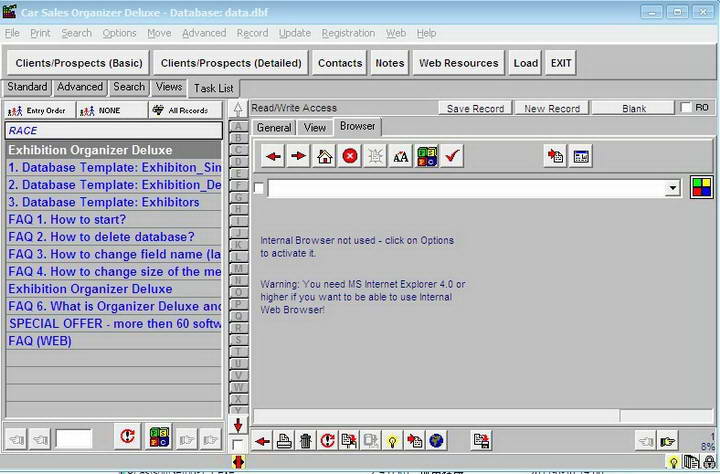Toggle the small checkbox beneath the red down arrow

237,445
